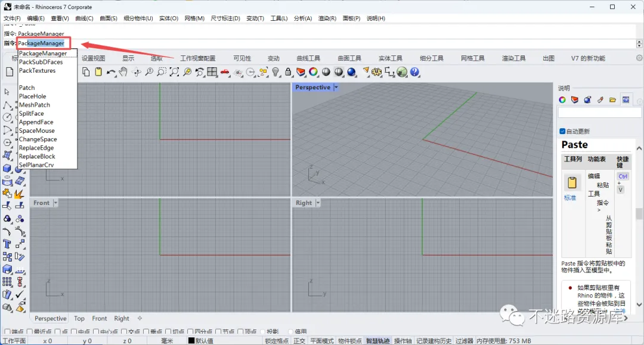Toggle the 最近点 osnap checkbox
644x345 pixels.
(29, 331)
